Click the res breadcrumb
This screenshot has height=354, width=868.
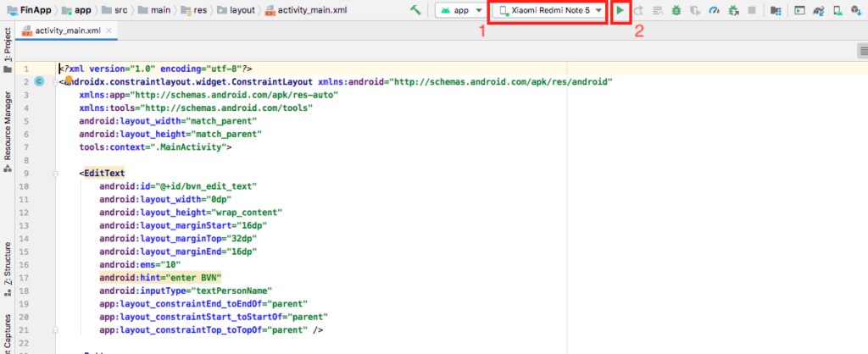click(192, 10)
